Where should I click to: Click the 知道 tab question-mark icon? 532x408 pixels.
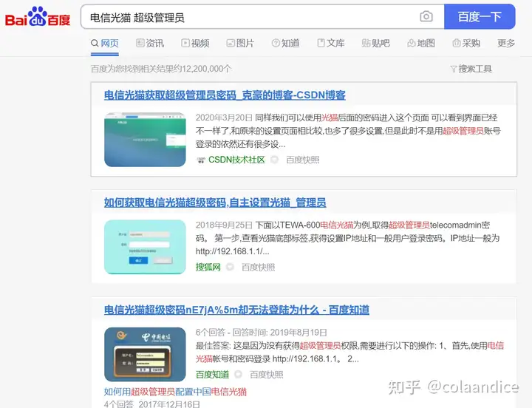coord(276,43)
